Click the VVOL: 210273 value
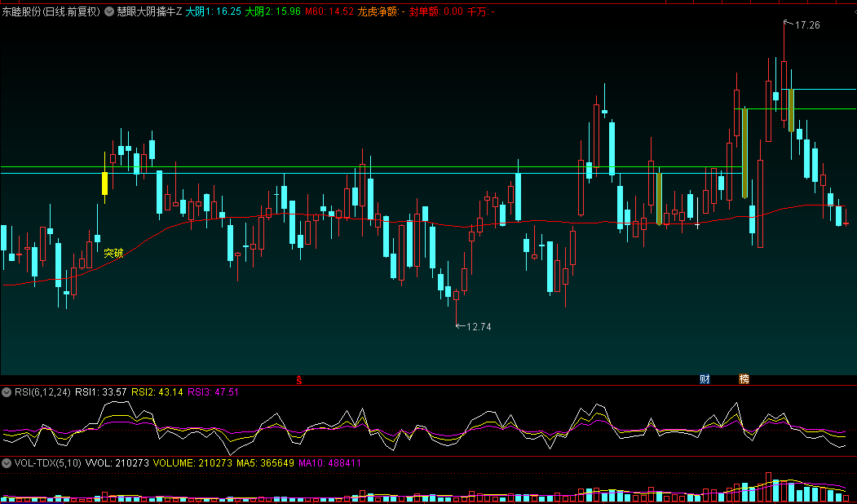This screenshot has width=857, height=504. pyautogui.click(x=117, y=463)
